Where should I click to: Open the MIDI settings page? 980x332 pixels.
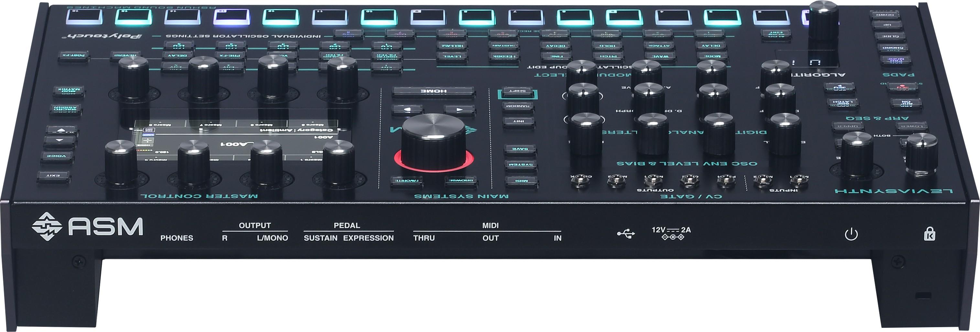click(x=521, y=181)
